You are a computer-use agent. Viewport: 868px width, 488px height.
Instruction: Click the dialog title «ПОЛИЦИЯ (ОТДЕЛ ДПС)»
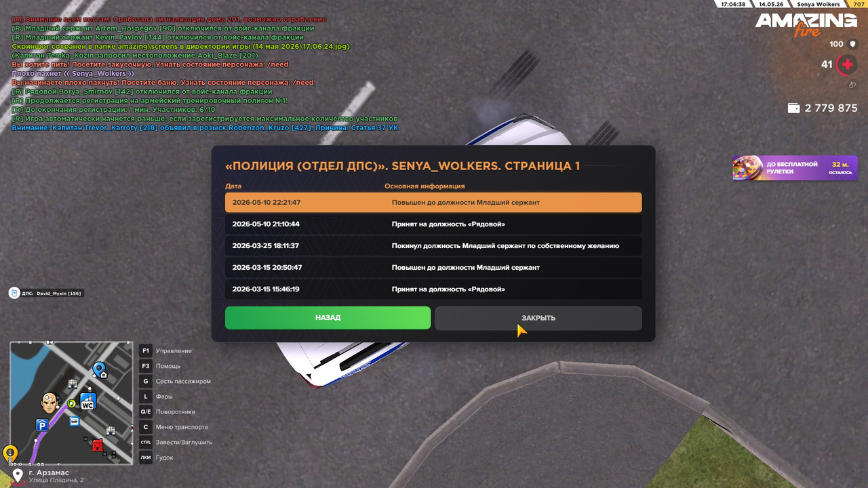tap(402, 166)
